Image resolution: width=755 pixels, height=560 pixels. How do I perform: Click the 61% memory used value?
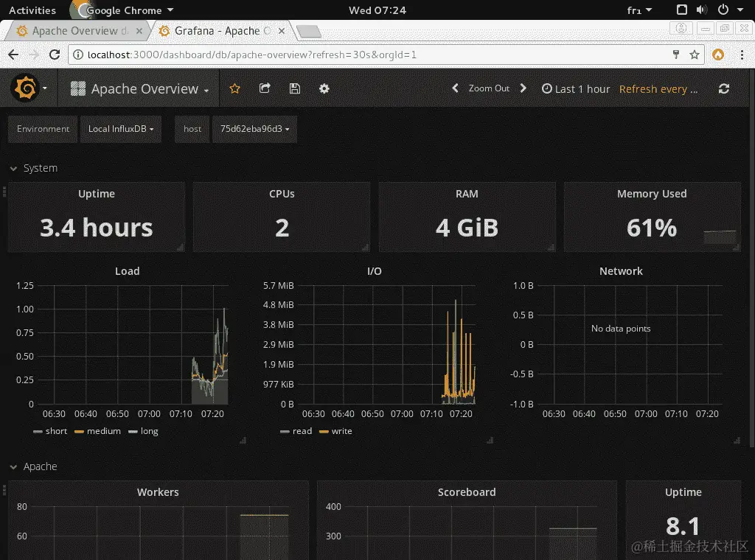click(652, 228)
